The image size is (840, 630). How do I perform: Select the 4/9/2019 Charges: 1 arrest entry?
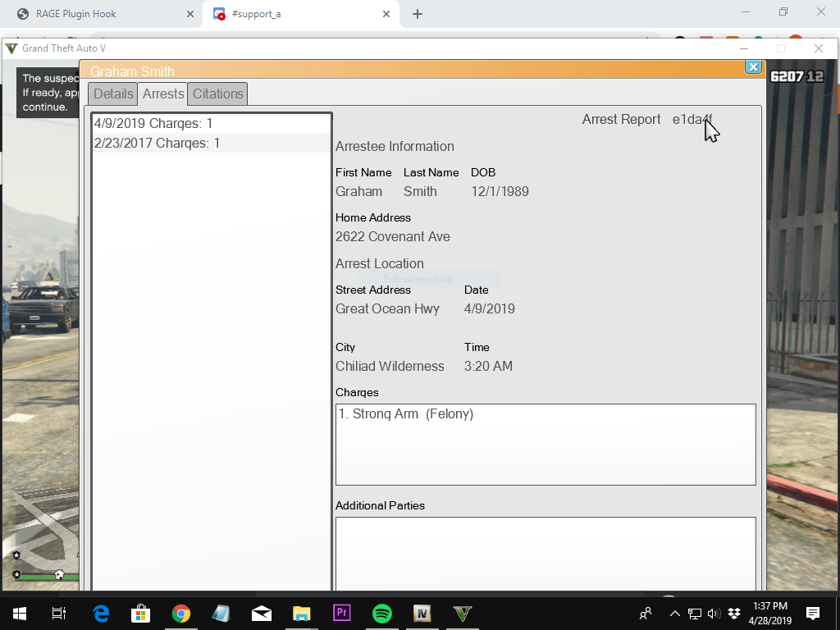(212, 123)
